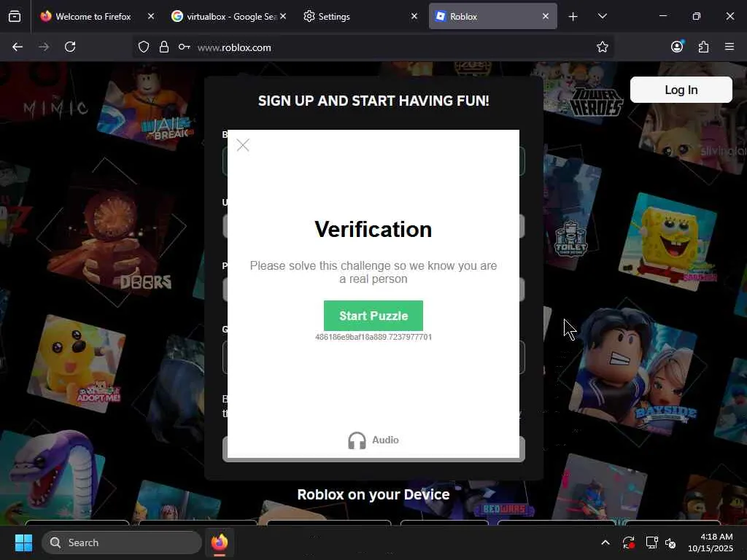Click the Adopt Me game thumbnail
Viewport: 747px width, 560px height.
coord(76,363)
